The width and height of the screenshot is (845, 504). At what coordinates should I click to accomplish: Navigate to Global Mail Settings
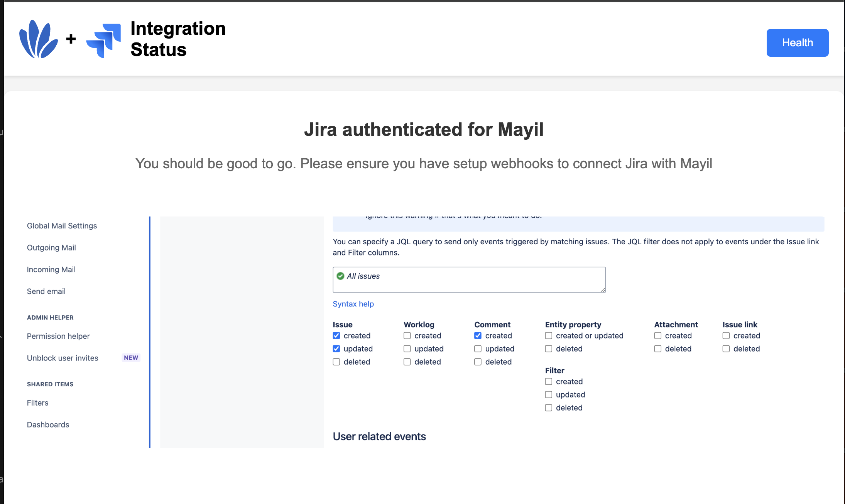(x=62, y=226)
